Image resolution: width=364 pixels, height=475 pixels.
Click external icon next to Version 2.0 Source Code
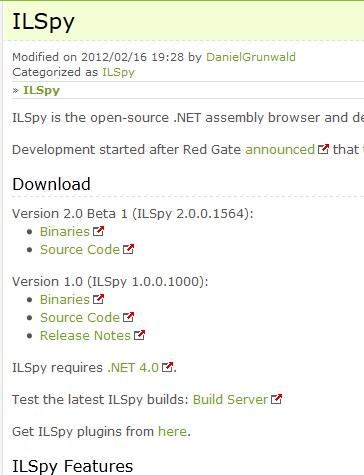(x=128, y=249)
